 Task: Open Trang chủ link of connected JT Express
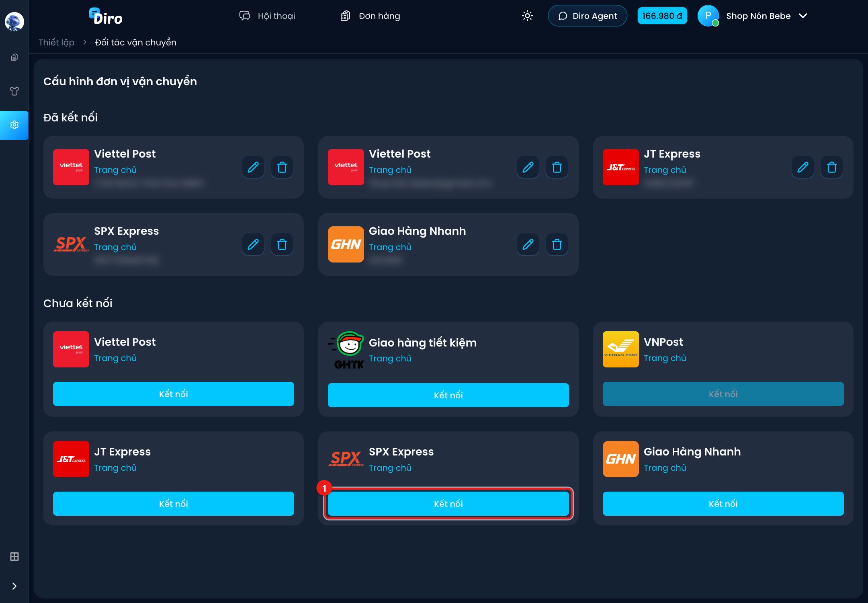tap(665, 170)
